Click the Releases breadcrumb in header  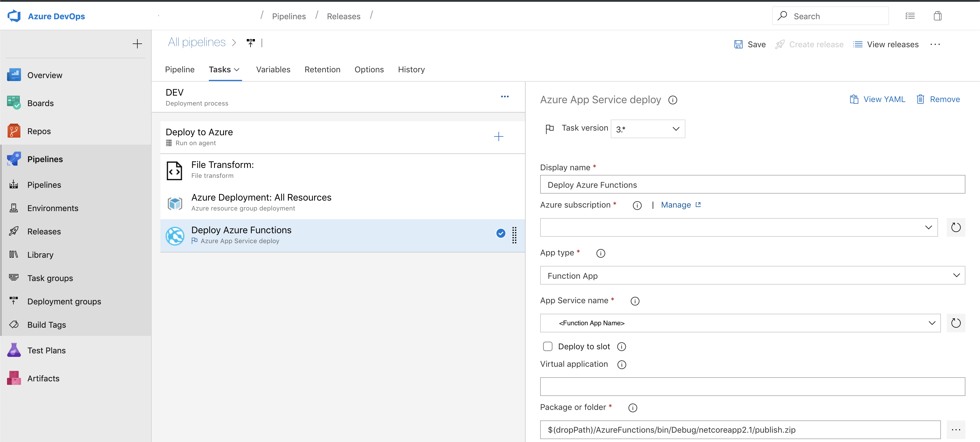[344, 16]
